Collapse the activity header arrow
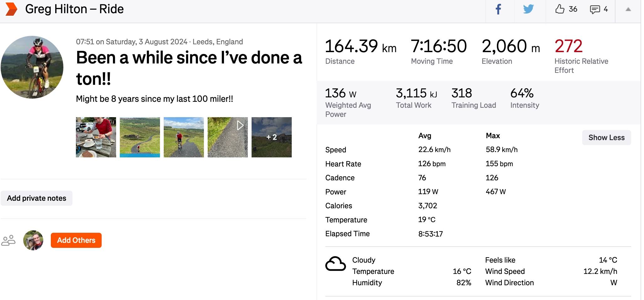The width and height of the screenshot is (644, 300). tap(628, 9)
